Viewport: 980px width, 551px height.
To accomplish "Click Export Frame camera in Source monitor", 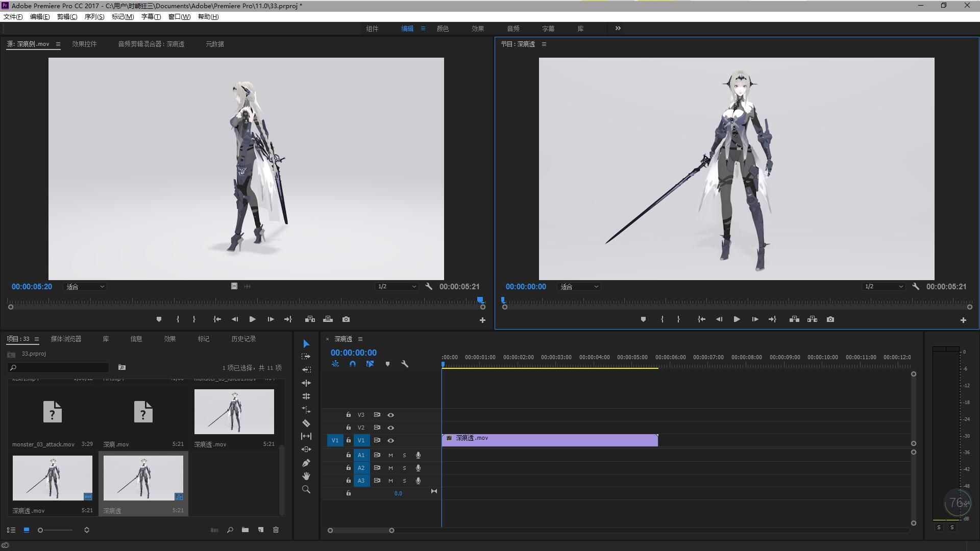I will click(346, 319).
